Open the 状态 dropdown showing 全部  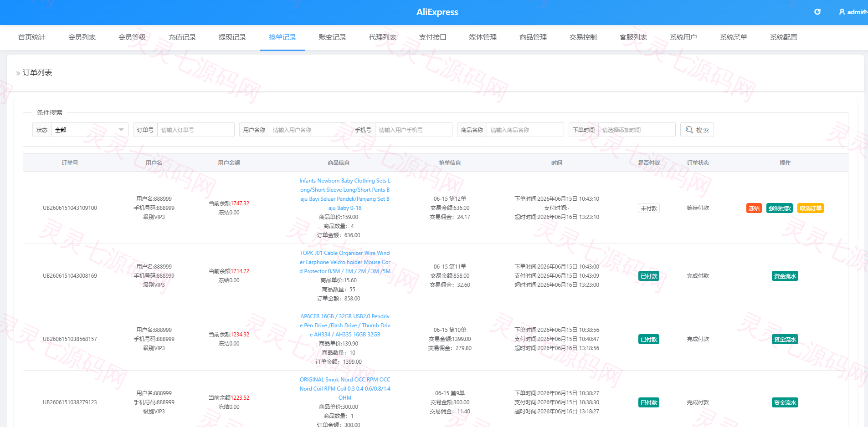pyautogui.click(x=89, y=130)
